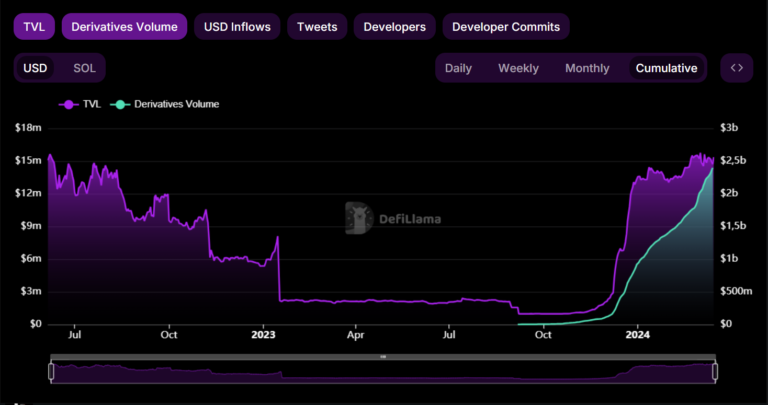Click the TVL drop near 2023 on chart
The height and width of the screenshot is (405, 768).
pos(279,270)
